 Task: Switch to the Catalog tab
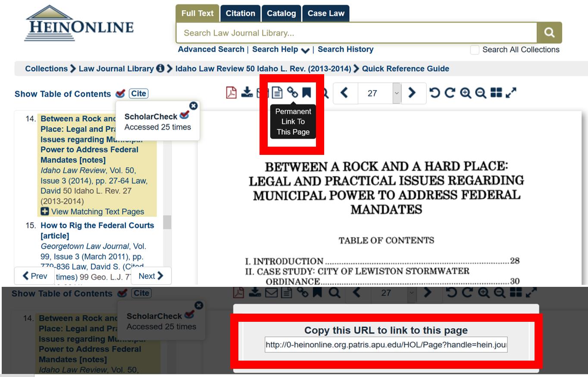coord(281,13)
